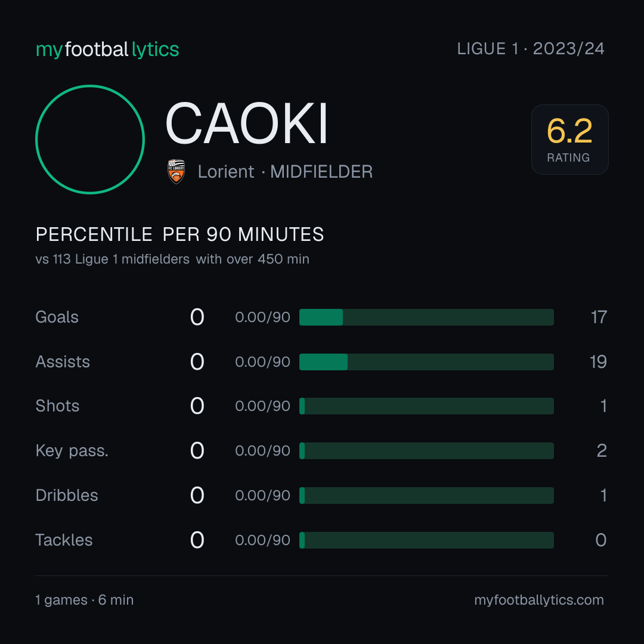Select the 6.2 rating badge
The height and width of the screenshot is (644, 644).
pyautogui.click(x=569, y=140)
